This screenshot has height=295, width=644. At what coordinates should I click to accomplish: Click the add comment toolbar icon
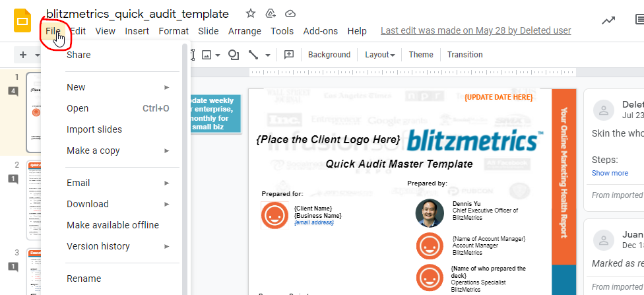(x=289, y=55)
